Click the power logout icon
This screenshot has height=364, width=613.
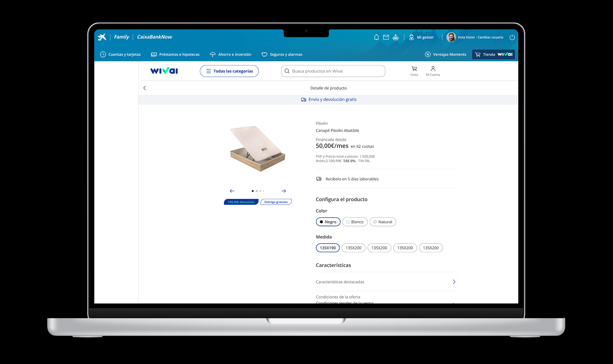coord(512,37)
